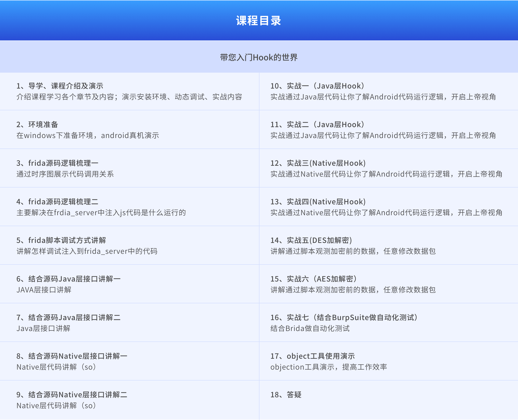Open lesson 1 导学、课程介绍及演示
Image resolution: width=518 pixels, height=420 pixels.
(60, 86)
